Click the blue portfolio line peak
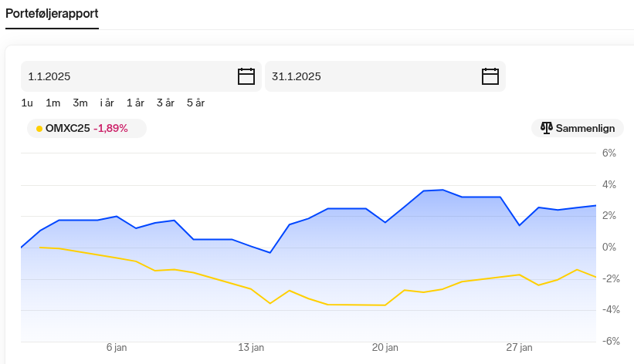Viewport: 634px width, 364px height. [442, 190]
